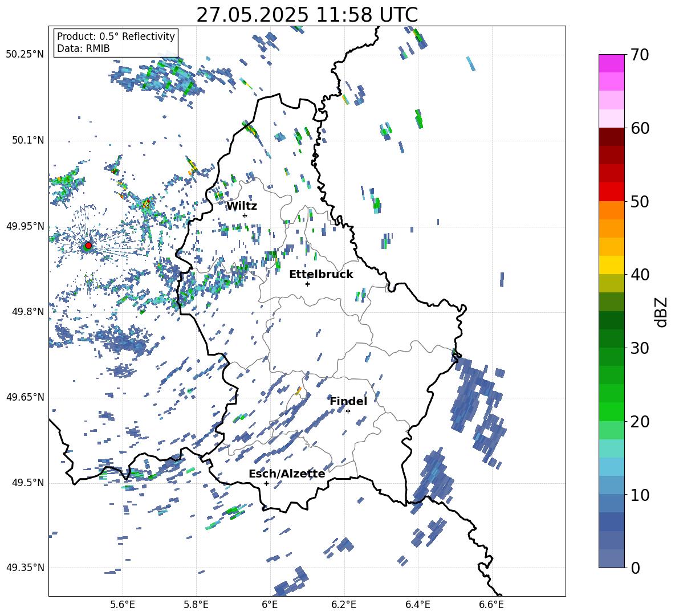Click the colorbar tick value 70
The image size is (675, 616).
coord(640,55)
